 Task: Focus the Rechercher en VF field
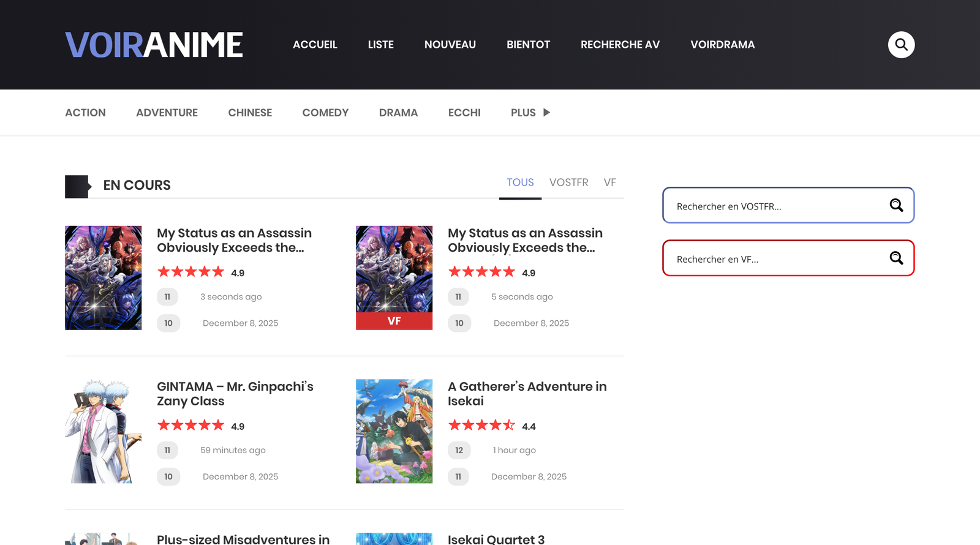tap(788, 258)
